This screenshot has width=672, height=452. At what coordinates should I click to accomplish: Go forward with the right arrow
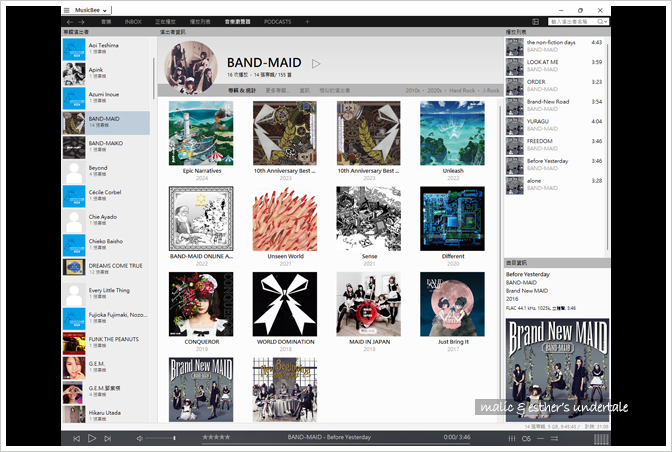tap(81, 22)
